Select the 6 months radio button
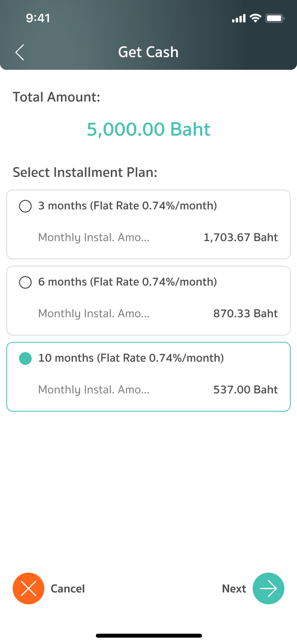The width and height of the screenshot is (297, 644). [x=25, y=282]
